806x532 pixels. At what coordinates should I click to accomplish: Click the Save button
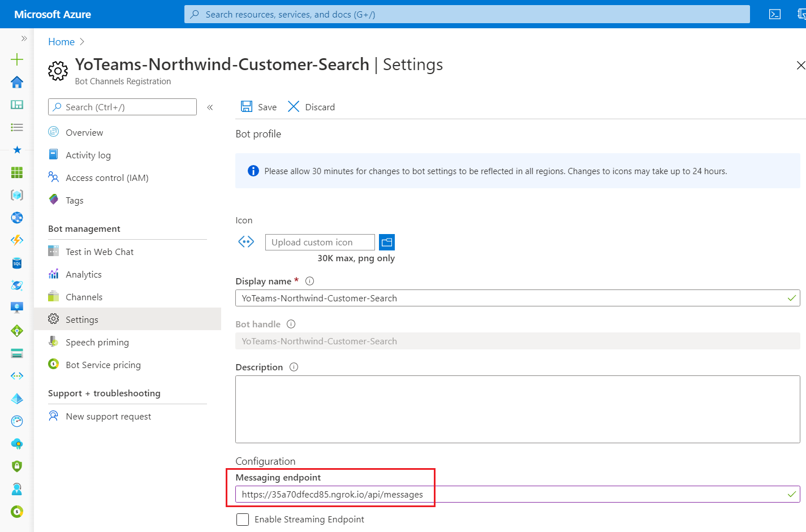point(259,107)
